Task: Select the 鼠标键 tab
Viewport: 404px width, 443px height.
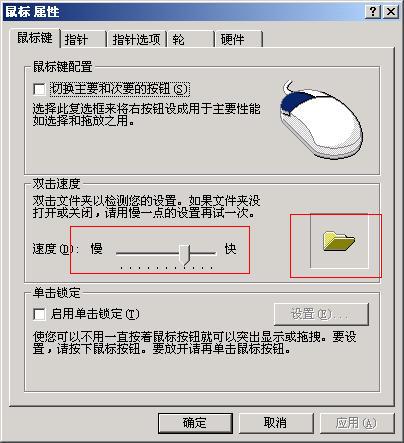Action: tap(35, 38)
